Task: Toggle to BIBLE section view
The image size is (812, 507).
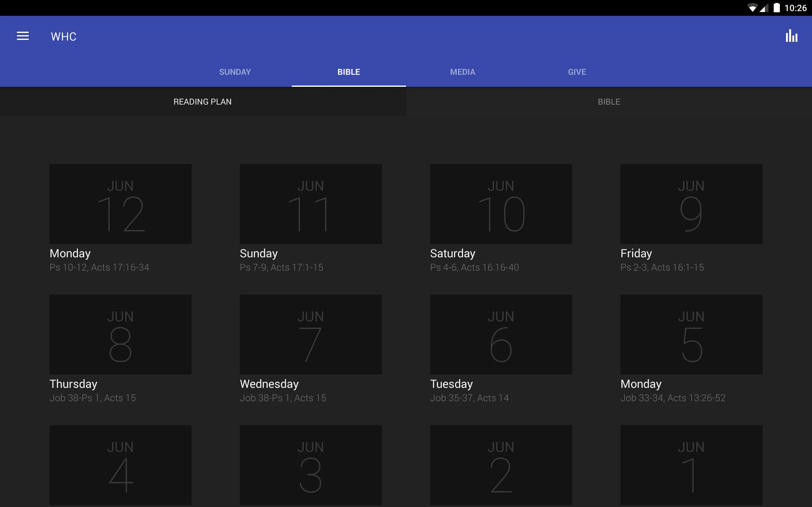Action: click(609, 102)
